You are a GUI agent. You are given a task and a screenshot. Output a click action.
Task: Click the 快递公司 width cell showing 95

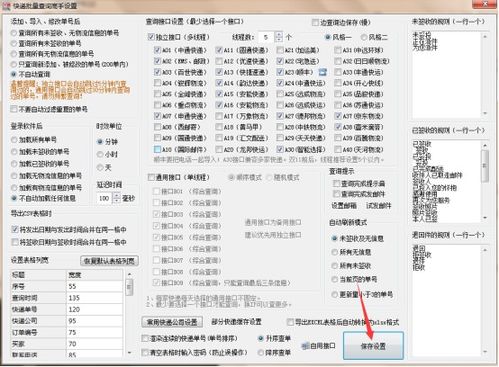click(x=95, y=321)
